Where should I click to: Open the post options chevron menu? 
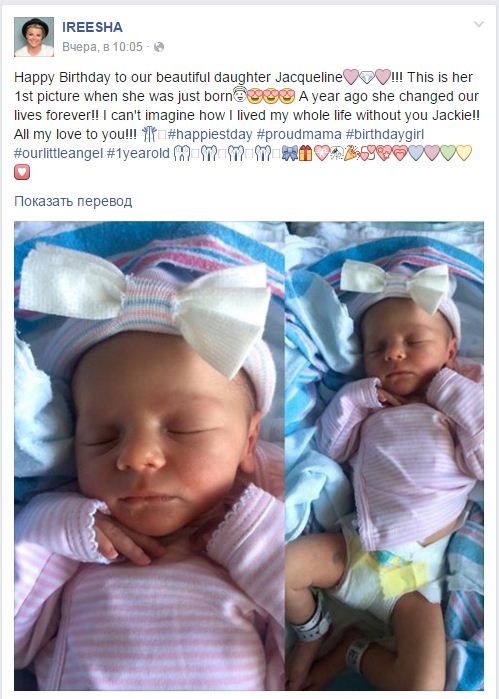tap(478, 24)
